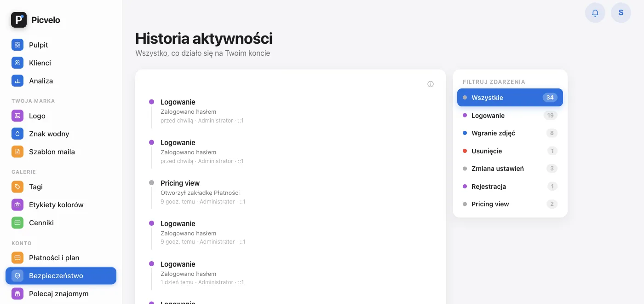Filter events by Usunięcie
Viewport: 644px width, 304px height.
coord(510,151)
